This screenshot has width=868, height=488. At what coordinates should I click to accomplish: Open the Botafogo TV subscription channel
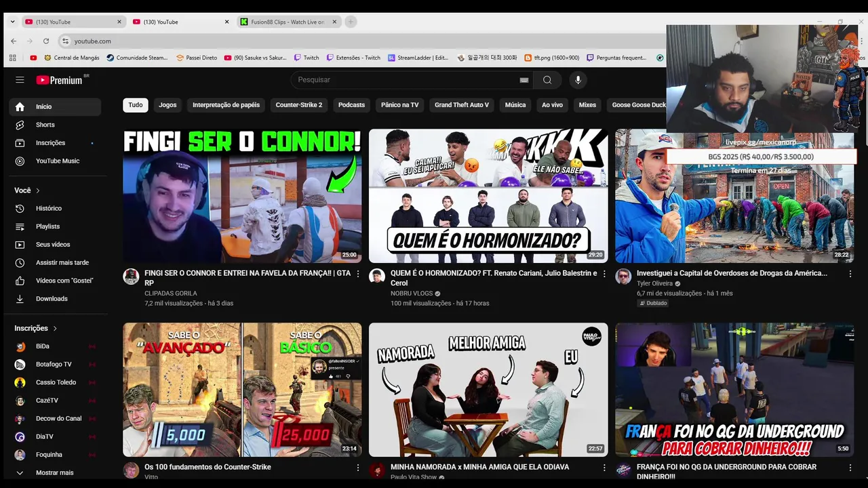[x=55, y=364]
